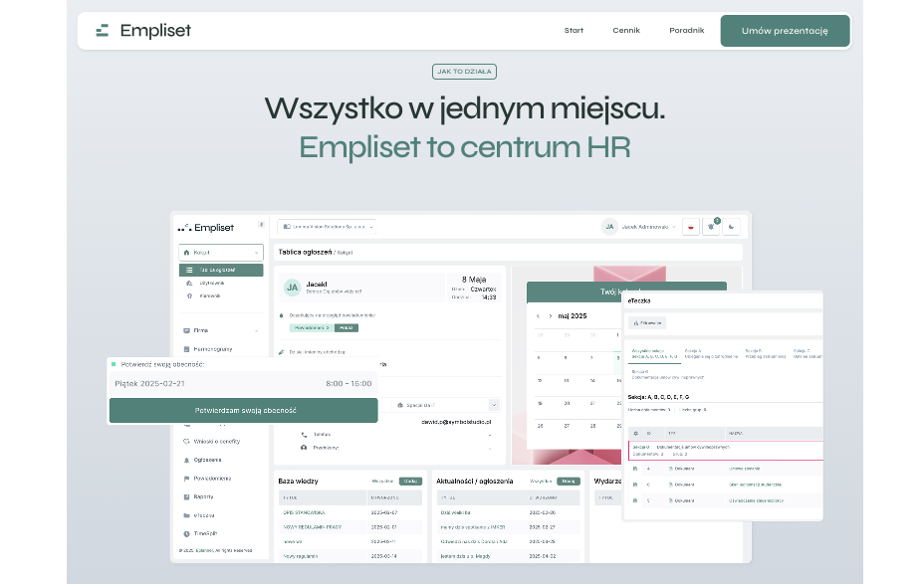The width and height of the screenshot is (924, 584).
Task: Click the Telefon phone icon
Action: click(x=304, y=435)
